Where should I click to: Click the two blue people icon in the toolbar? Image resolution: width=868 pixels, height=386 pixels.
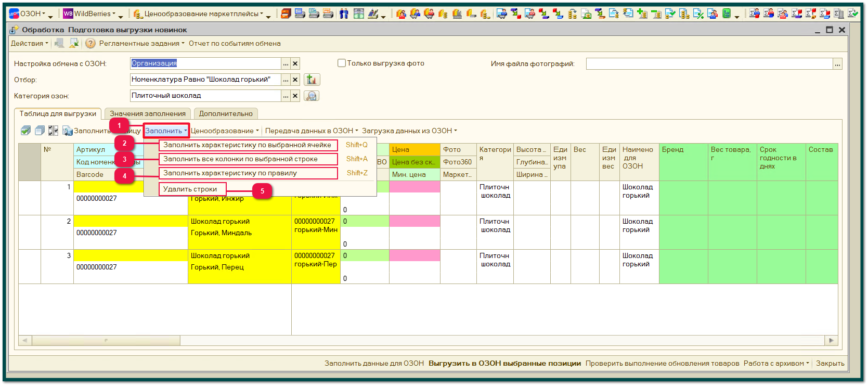pyautogui.click(x=344, y=14)
